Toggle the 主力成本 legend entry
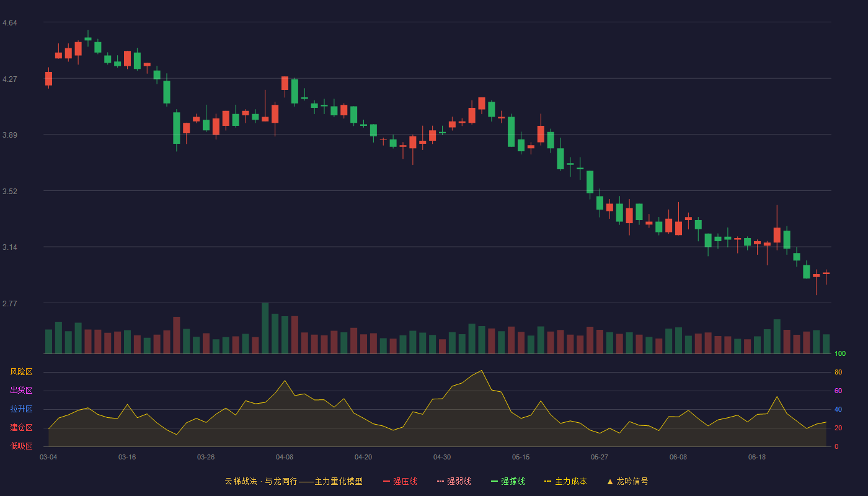The image size is (868, 496). pyautogui.click(x=565, y=481)
